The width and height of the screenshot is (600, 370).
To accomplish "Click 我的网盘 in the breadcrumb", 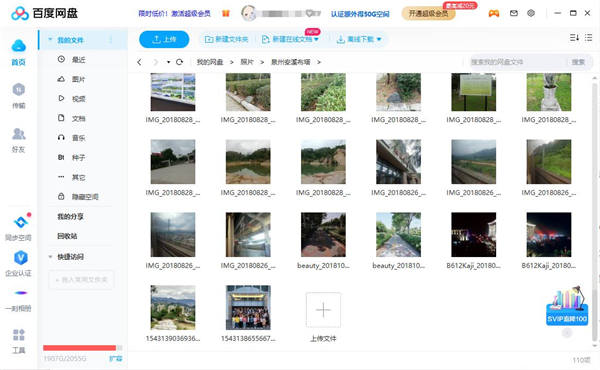I will tap(210, 62).
